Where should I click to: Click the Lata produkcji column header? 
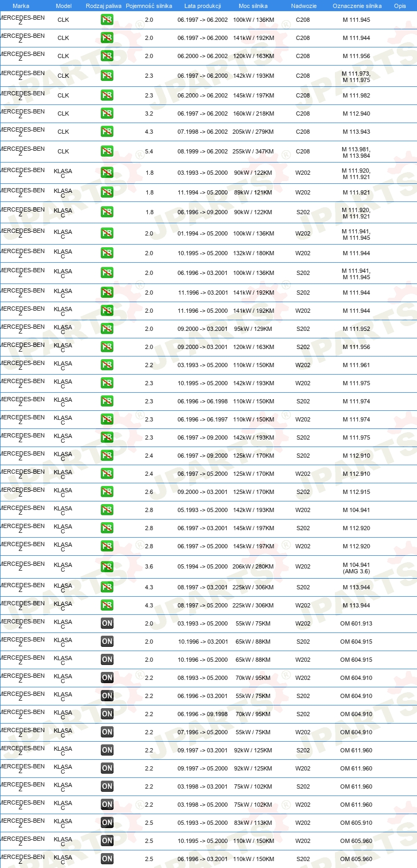203,6
